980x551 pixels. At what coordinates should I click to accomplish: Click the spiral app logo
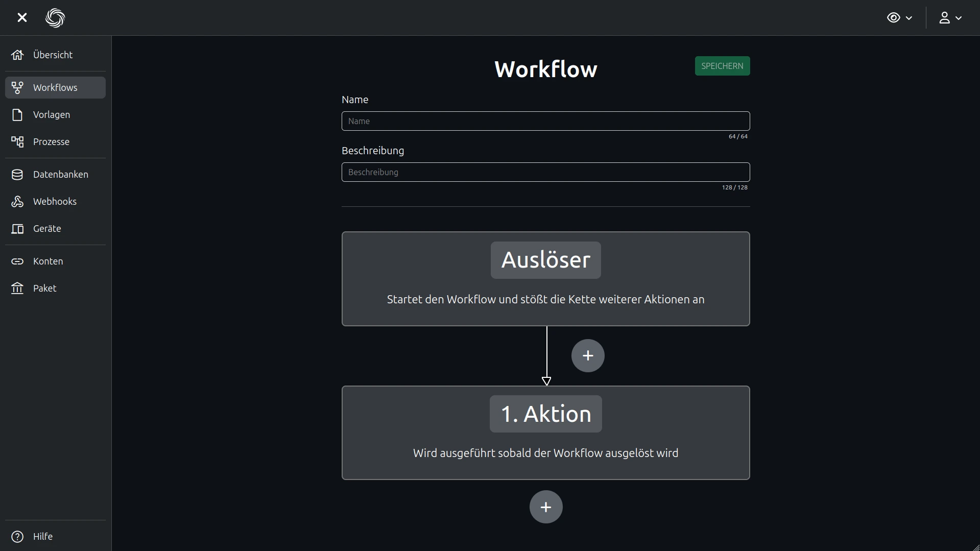pyautogui.click(x=55, y=18)
